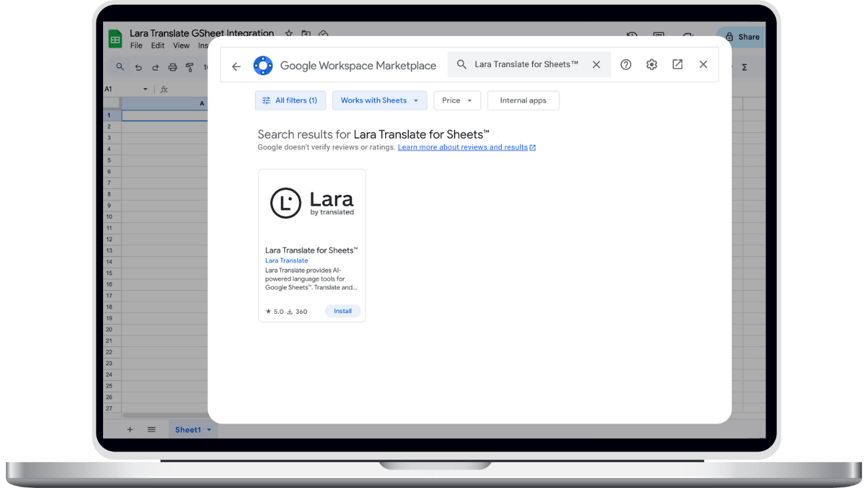Image resolution: width=868 pixels, height=488 pixels.
Task: Clear the search field using the X icon
Action: tap(596, 64)
